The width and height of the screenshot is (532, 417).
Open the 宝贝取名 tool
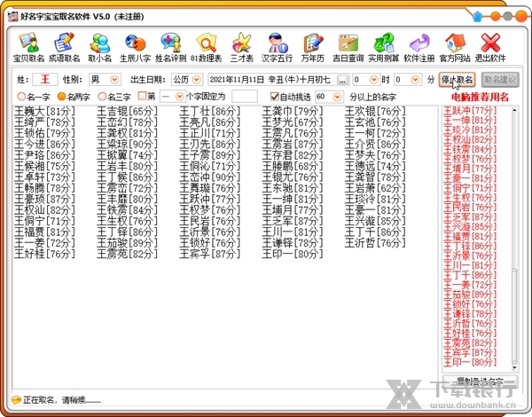(29, 48)
